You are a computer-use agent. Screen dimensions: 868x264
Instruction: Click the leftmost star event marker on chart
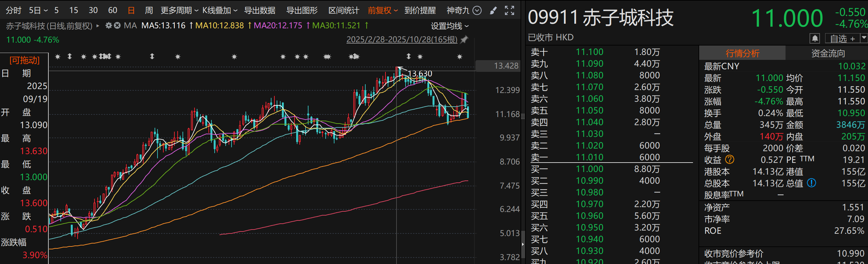click(x=57, y=57)
